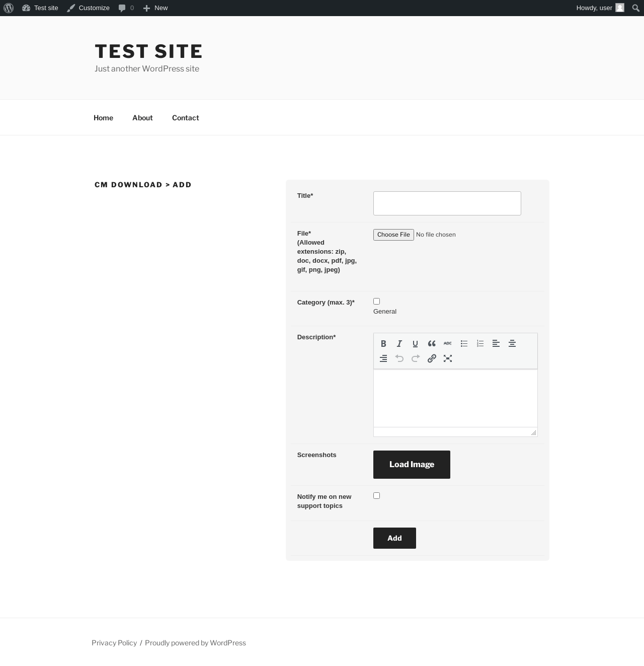The height and width of the screenshot is (666, 644).
Task: Check the General category checkbox
Action: tap(376, 301)
